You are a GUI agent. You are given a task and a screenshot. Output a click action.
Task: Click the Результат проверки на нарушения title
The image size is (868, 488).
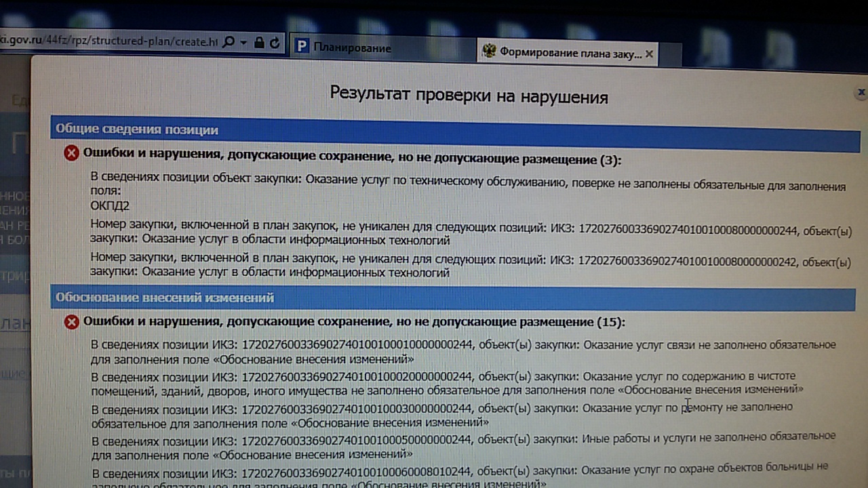[x=469, y=95]
